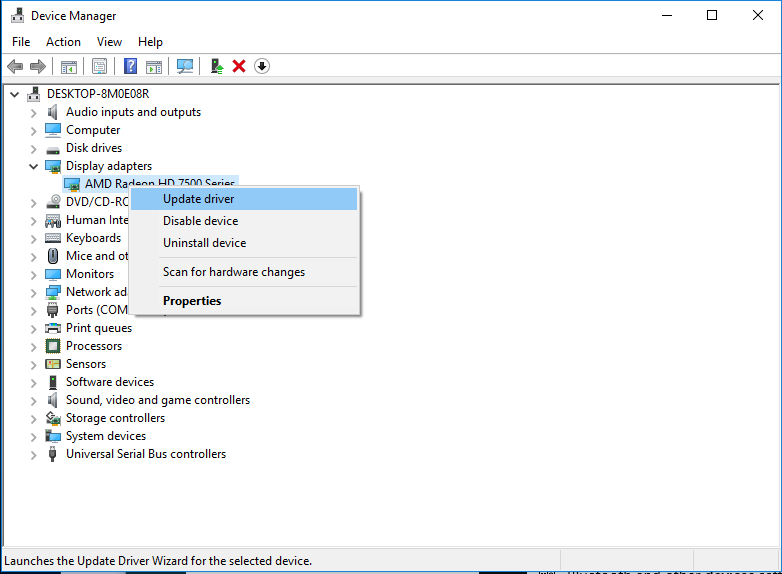Expand Audio inputs and outputs chevron
Image resolution: width=782 pixels, height=574 pixels.
[x=33, y=113]
